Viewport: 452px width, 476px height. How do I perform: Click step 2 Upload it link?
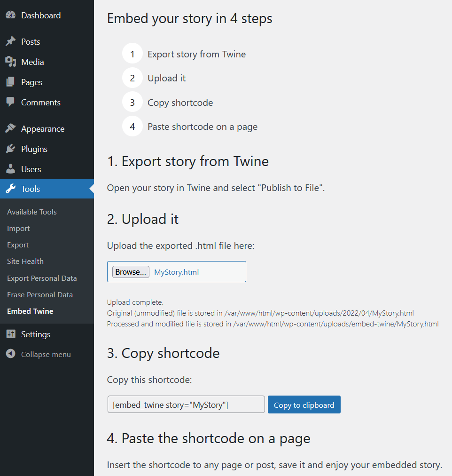point(167,78)
